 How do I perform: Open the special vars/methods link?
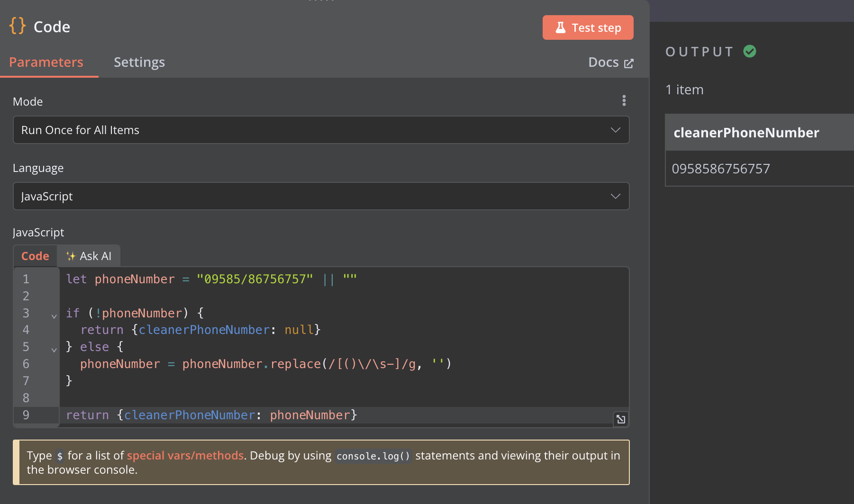point(185,456)
